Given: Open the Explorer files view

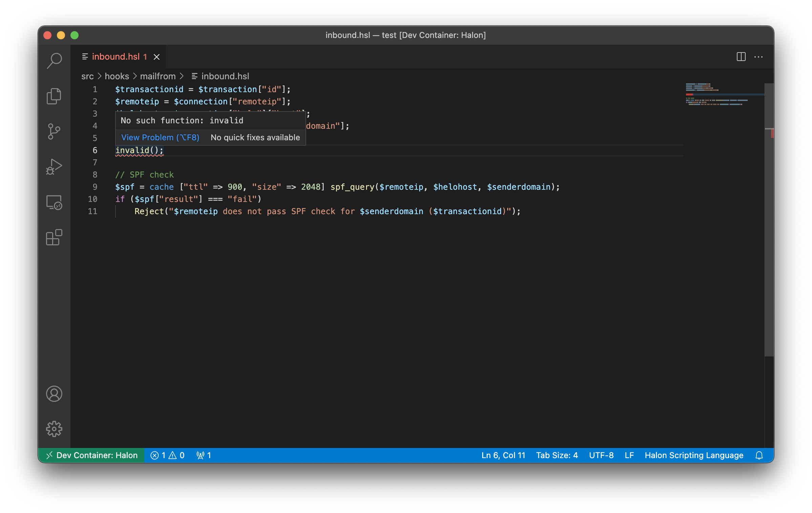Looking at the screenshot, I should [x=54, y=96].
